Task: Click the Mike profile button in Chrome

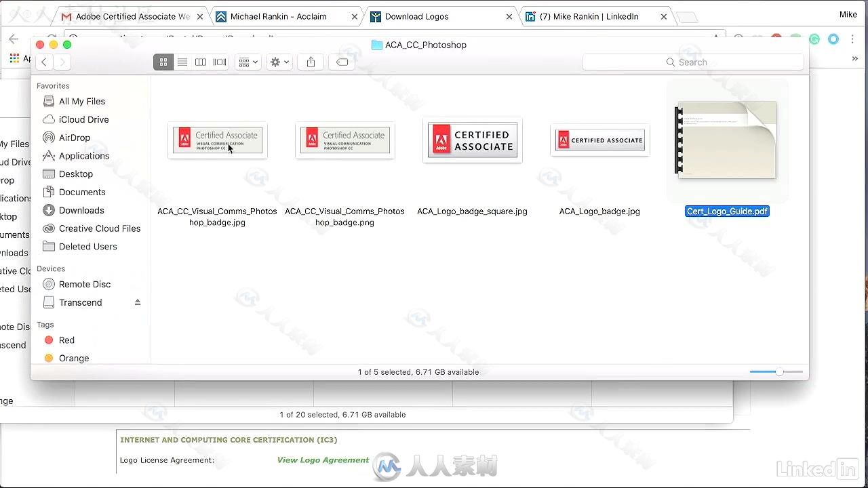Action: pos(848,14)
